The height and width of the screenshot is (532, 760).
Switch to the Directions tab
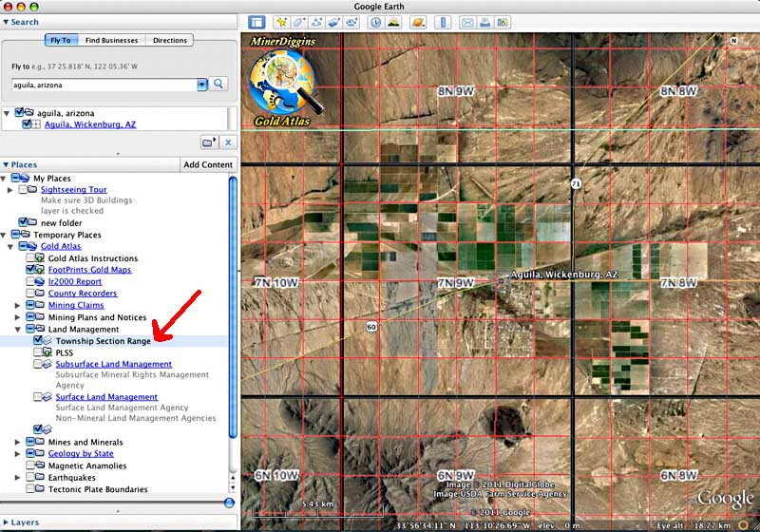point(170,40)
